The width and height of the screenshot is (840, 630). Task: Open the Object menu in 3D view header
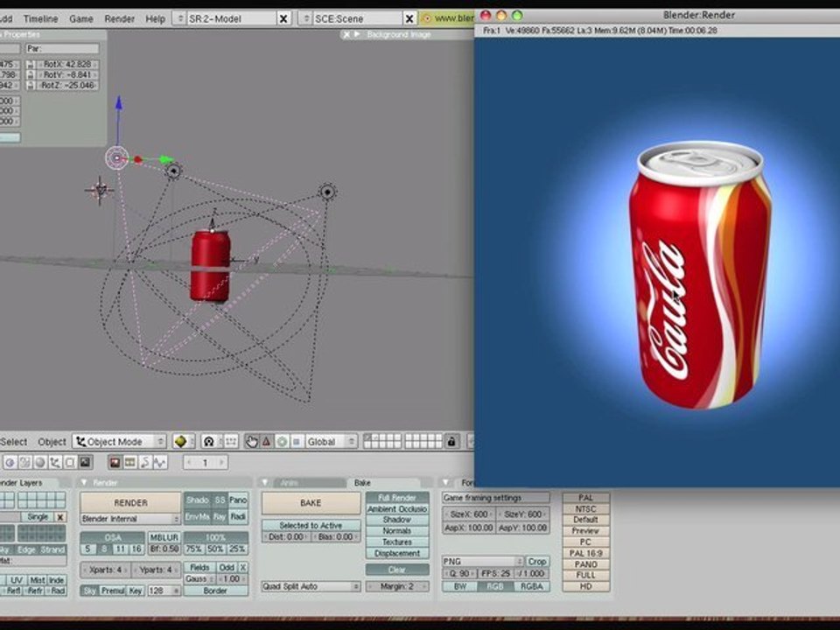coord(52,442)
